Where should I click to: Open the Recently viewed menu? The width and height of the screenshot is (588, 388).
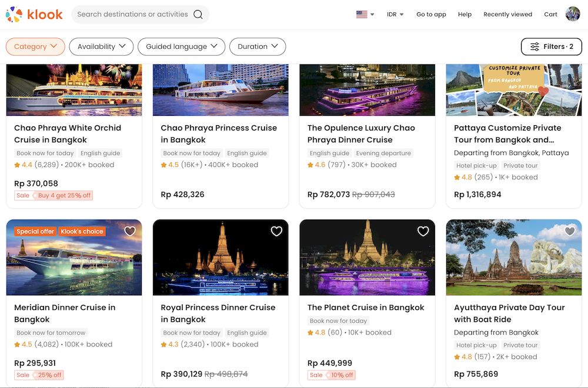[x=507, y=14]
